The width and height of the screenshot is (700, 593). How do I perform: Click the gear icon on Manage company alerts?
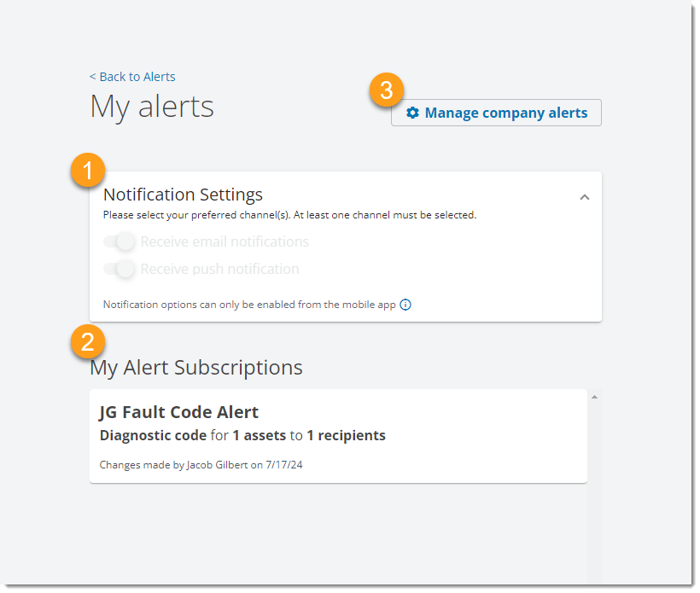413,113
